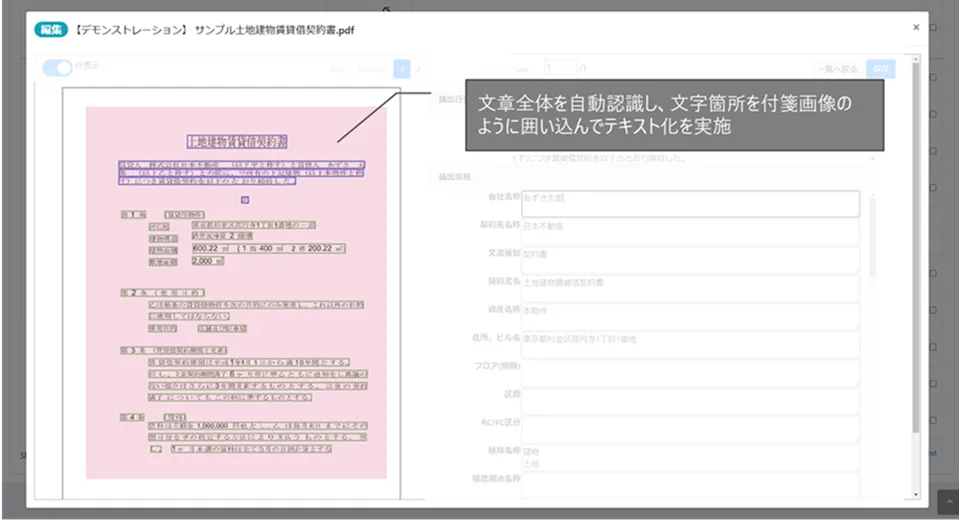Screen dimensions: 959x529
Task: Click the Previous pagination link
Action: pyautogui.click(x=371, y=69)
